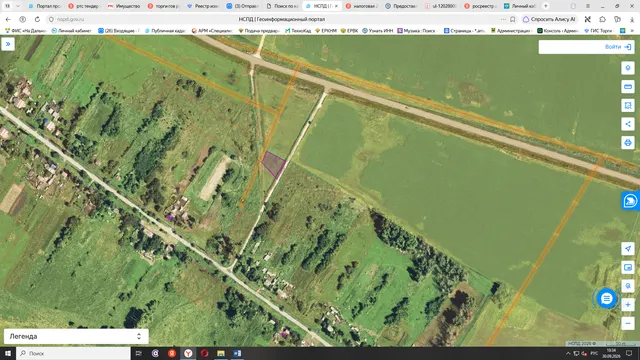Switch to the Поиск по tab
Viewport: 640px width, 360px height.
[x=283, y=6]
